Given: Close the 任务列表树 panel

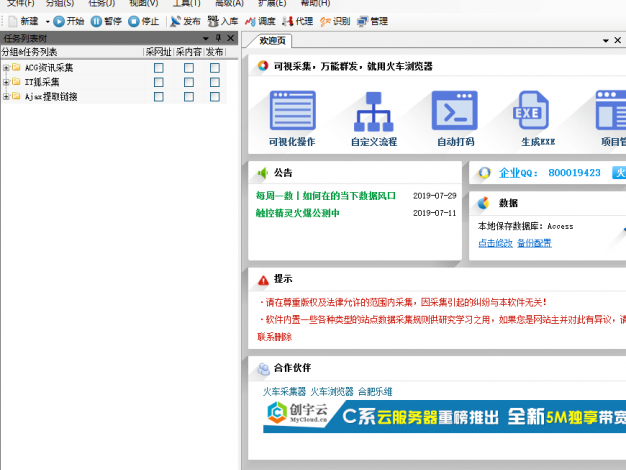Looking at the screenshot, I should [230, 38].
